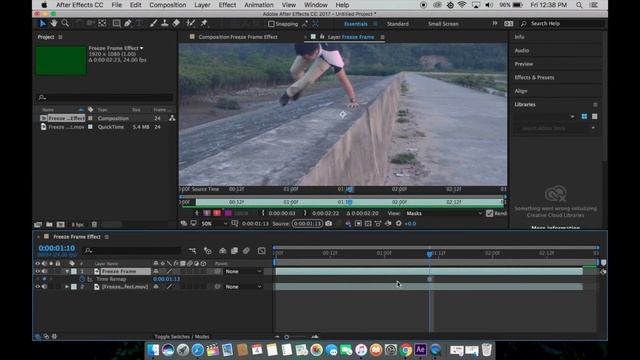Open Chrome from the Dock
The height and width of the screenshot is (360, 640).
point(405,350)
